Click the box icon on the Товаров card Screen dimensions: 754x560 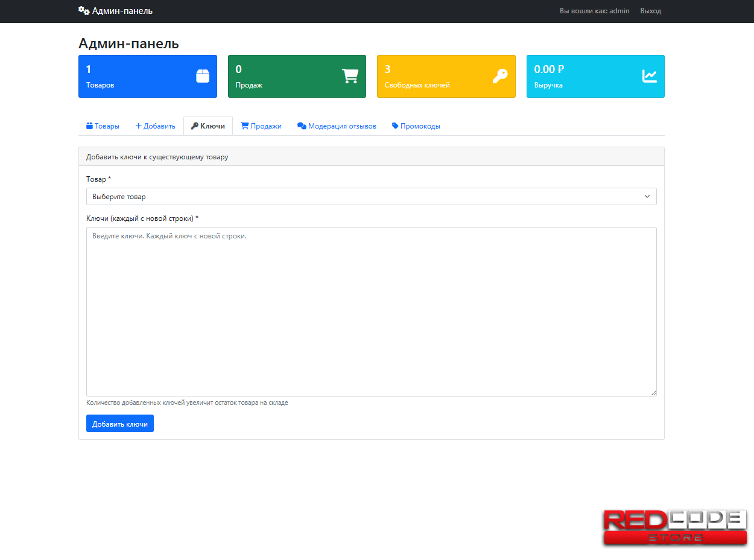(x=203, y=76)
